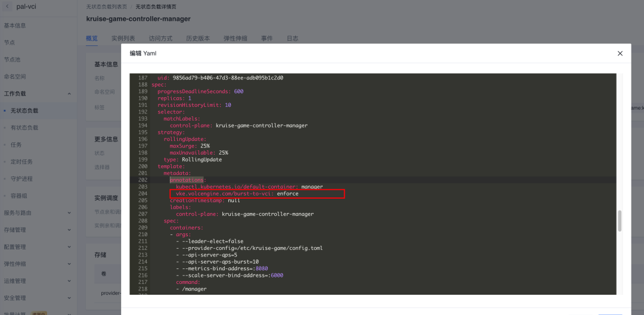Image resolution: width=644 pixels, height=315 pixels.
Task: Close the 编辑 Yaml dialog
Action: 620,53
